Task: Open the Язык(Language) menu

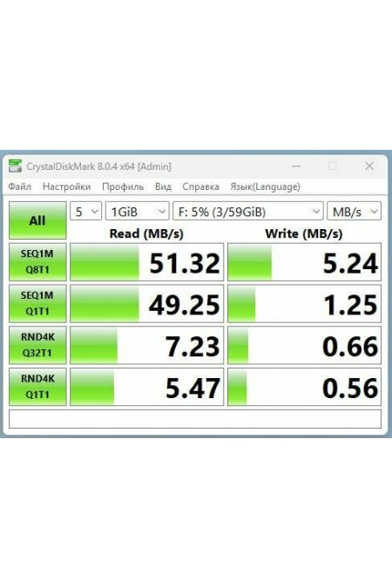Action: pyautogui.click(x=265, y=186)
